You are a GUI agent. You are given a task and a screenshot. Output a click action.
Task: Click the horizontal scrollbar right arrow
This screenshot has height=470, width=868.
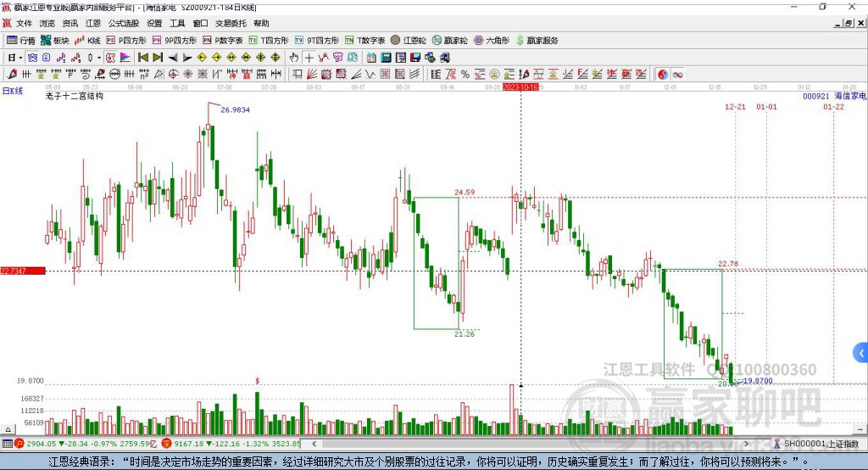(x=746, y=444)
